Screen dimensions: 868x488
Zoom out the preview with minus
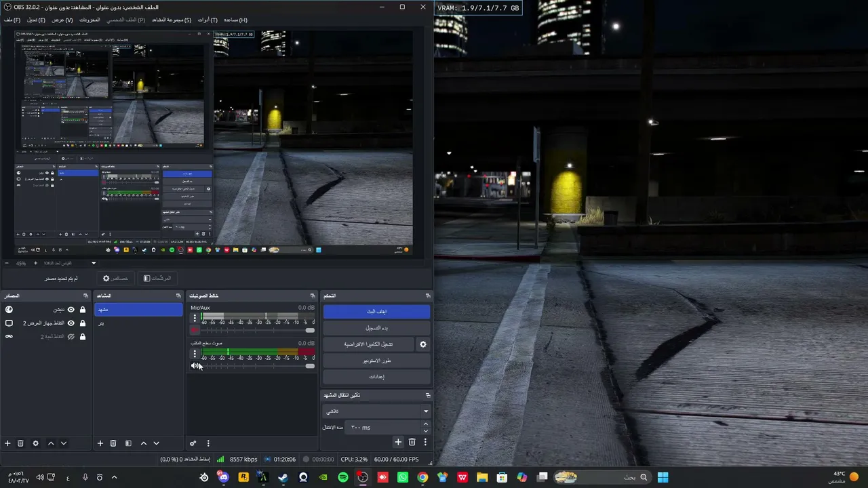[7, 263]
